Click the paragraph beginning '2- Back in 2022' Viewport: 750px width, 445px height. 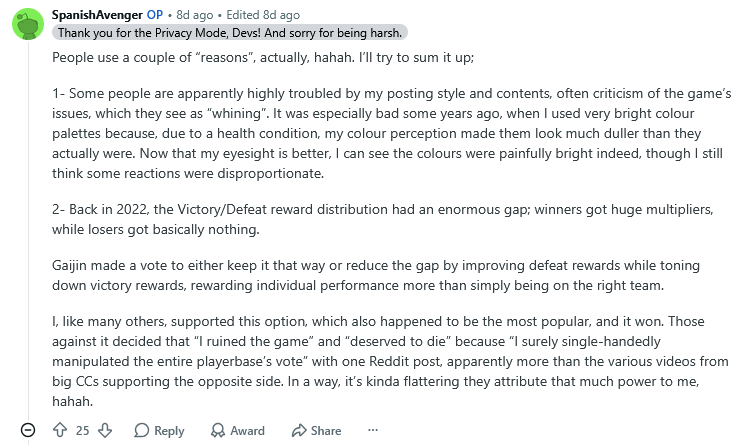(x=383, y=219)
